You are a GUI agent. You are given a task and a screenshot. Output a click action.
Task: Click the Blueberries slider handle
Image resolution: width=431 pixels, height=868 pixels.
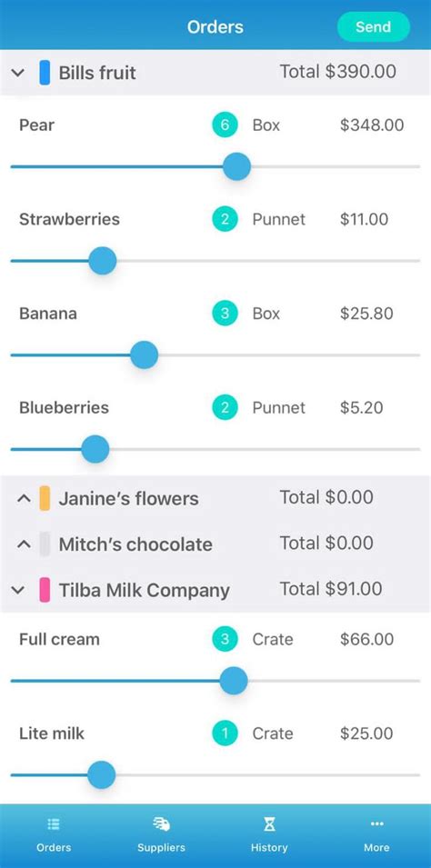click(95, 449)
